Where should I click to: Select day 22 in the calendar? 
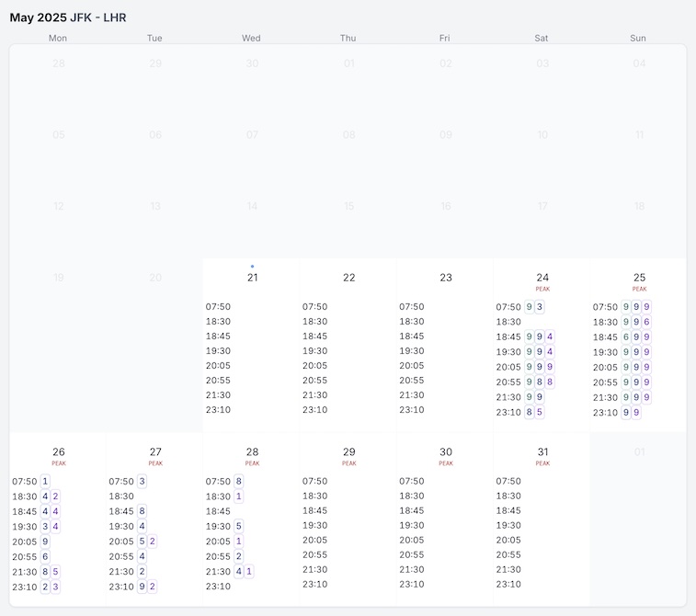[348, 278]
